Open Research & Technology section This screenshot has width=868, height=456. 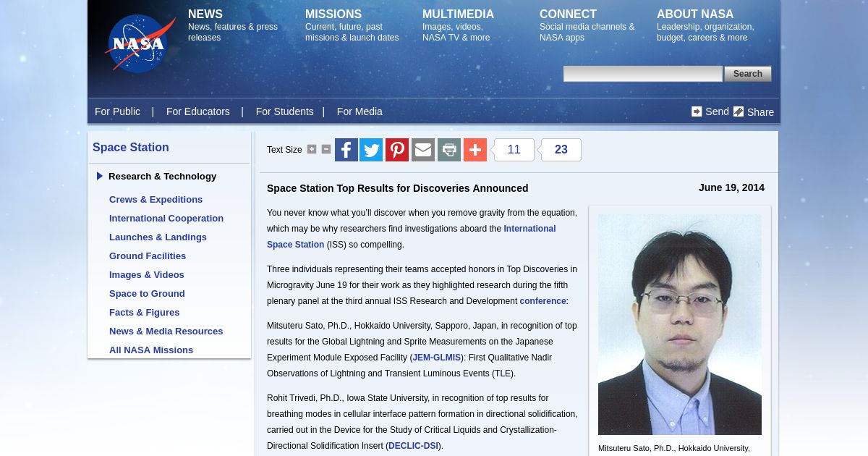pyautogui.click(x=163, y=176)
